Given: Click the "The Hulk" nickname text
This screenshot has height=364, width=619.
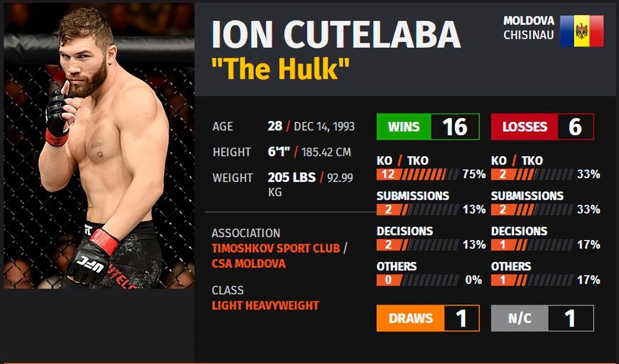Looking at the screenshot, I should (280, 69).
